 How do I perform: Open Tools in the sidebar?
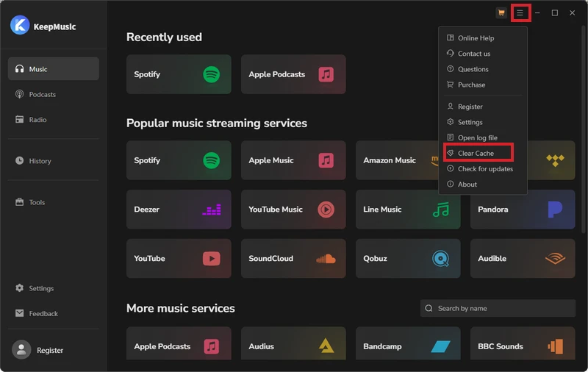click(x=53, y=202)
